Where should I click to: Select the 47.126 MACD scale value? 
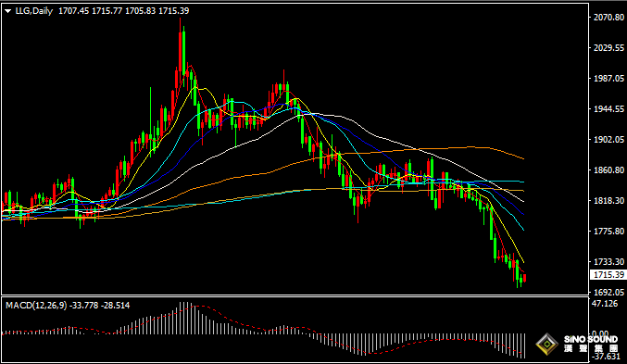coord(604,304)
